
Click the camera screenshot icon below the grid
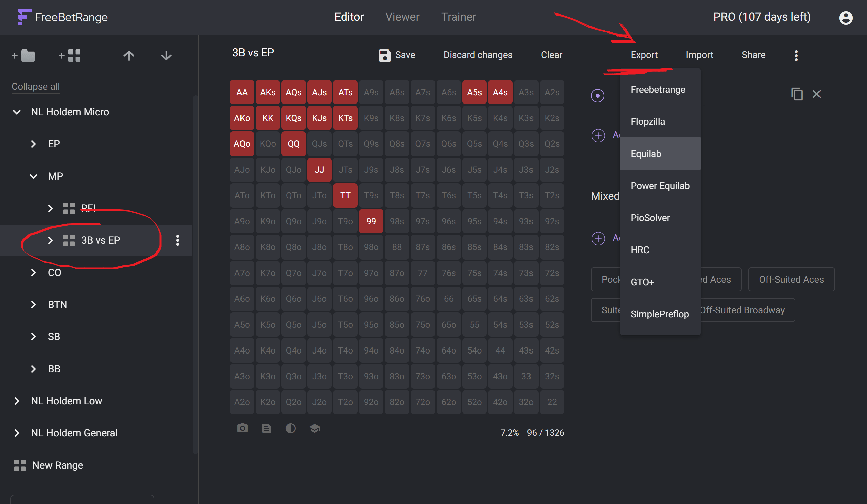[x=242, y=428]
